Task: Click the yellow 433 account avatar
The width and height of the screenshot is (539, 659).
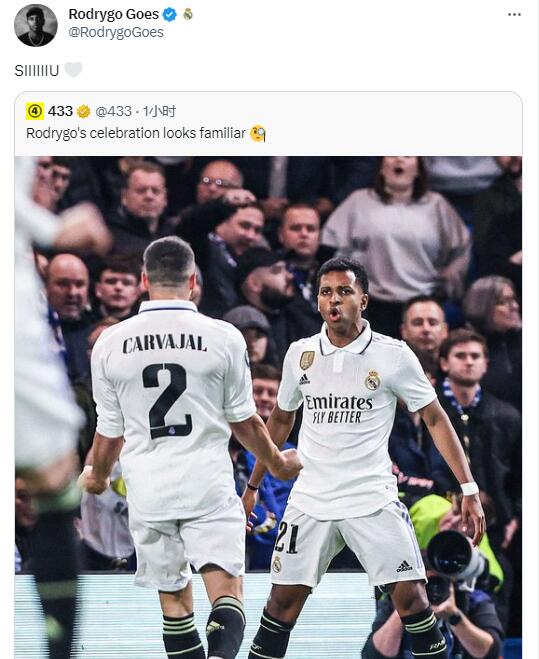Action: point(35,111)
